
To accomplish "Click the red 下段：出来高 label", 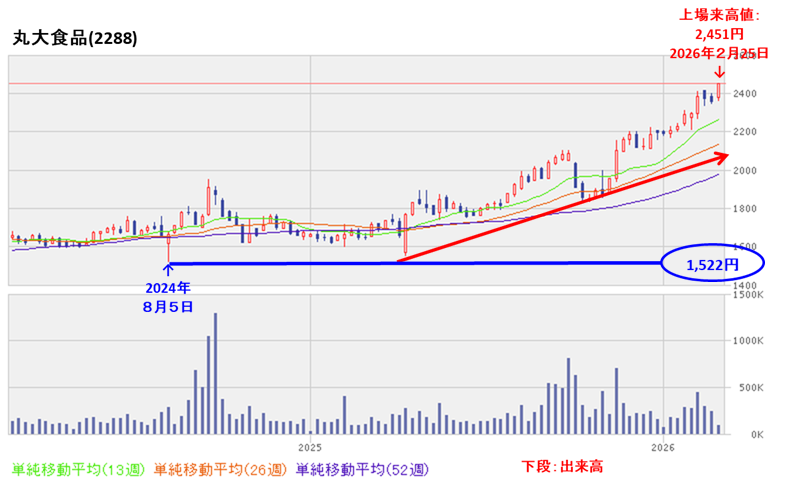I will click(x=563, y=466).
